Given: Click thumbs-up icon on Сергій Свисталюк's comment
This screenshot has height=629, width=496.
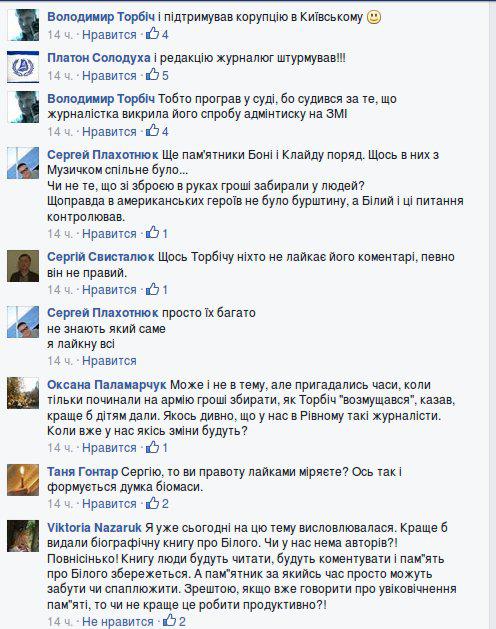Looking at the screenshot, I should [x=152, y=289].
